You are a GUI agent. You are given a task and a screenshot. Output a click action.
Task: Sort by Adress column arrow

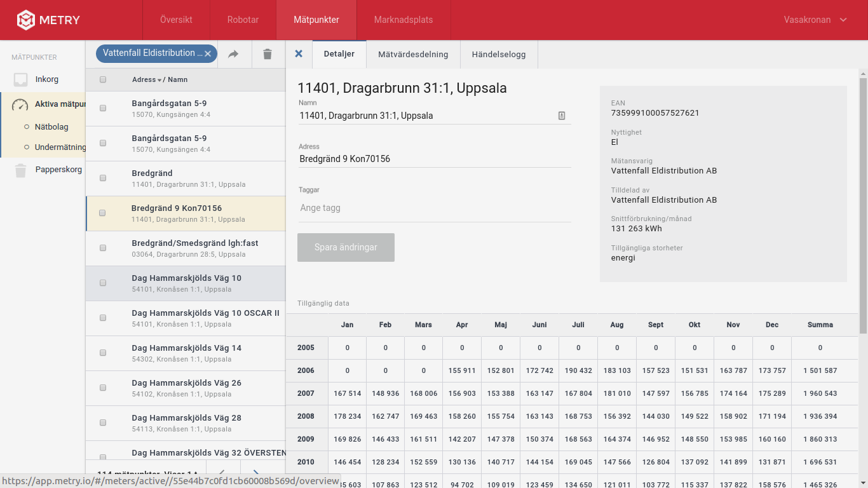tap(159, 80)
